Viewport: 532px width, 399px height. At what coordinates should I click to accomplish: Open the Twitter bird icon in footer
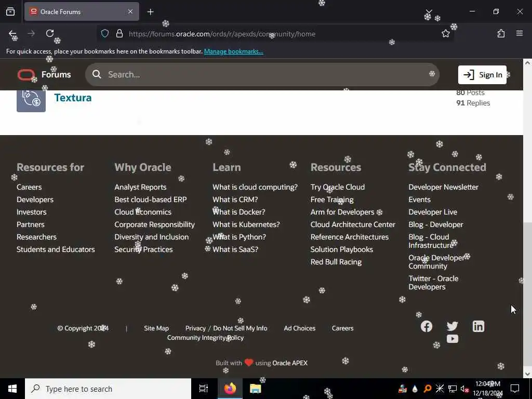pyautogui.click(x=453, y=326)
